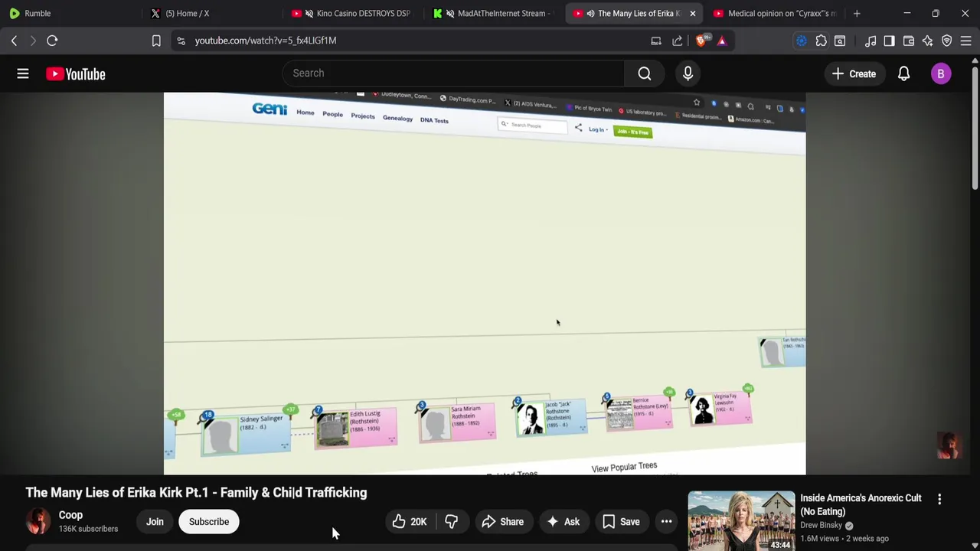Image resolution: width=980 pixels, height=551 pixels.
Task: Start voice search with the microphone
Action: point(688,73)
